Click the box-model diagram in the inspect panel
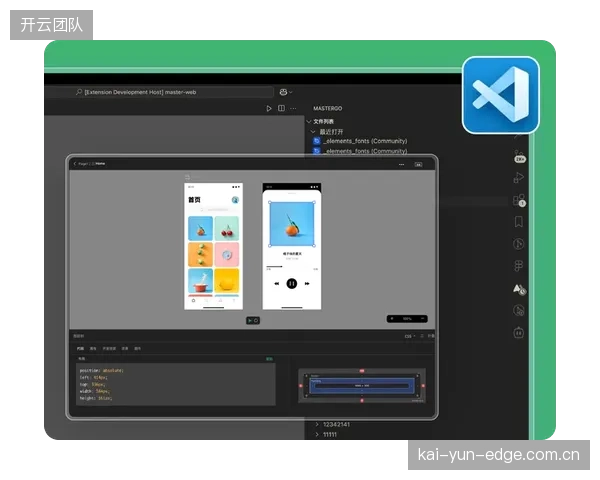The width and height of the screenshot is (600, 480). (362, 385)
